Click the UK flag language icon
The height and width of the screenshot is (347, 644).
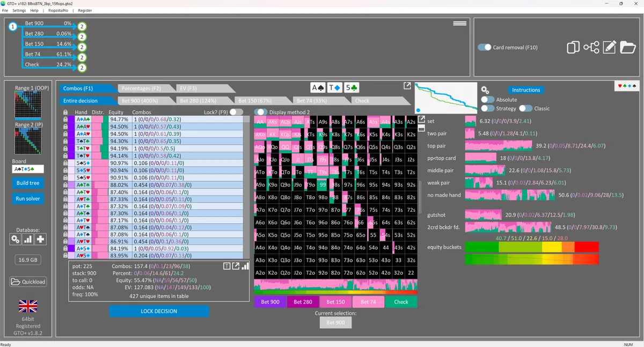pyautogui.click(x=28, y=306)
